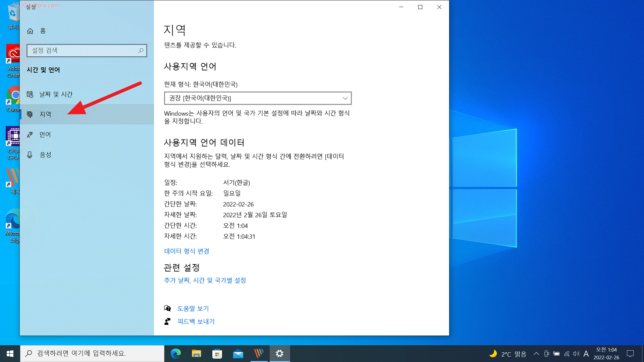
Task: Expand the 권장 [한국어(대한민국)] format dropdown
Action: [258, 98]
